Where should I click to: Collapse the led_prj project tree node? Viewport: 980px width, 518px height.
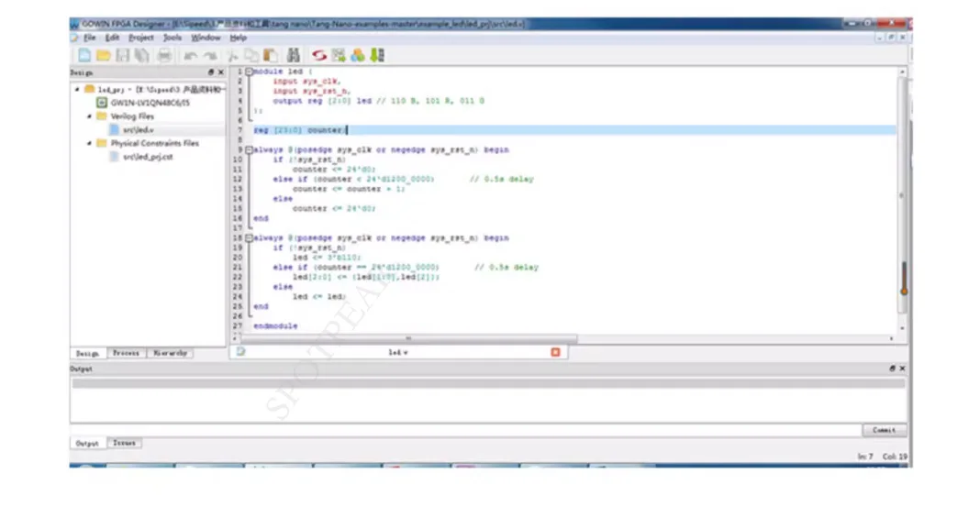(77, 90)
